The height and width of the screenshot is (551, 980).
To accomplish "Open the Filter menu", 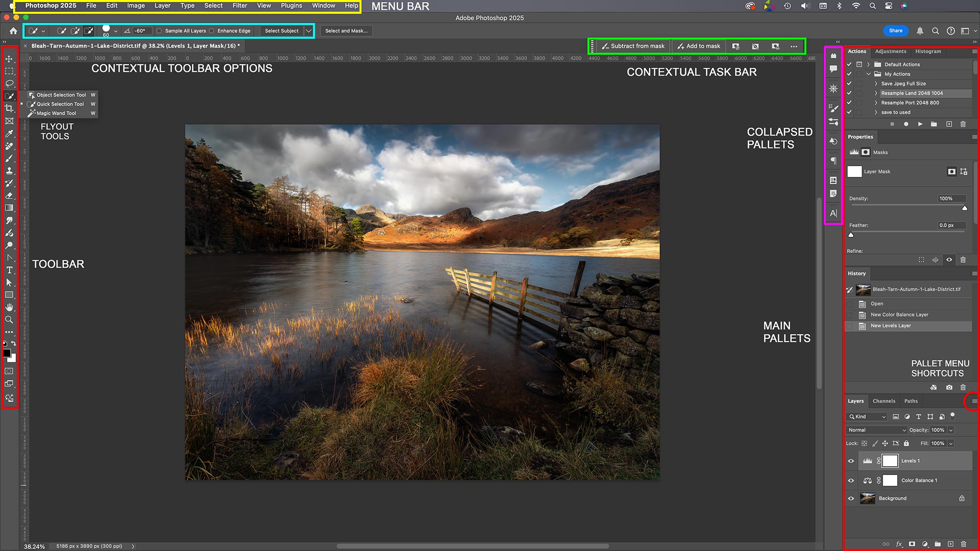I will 240,5.
